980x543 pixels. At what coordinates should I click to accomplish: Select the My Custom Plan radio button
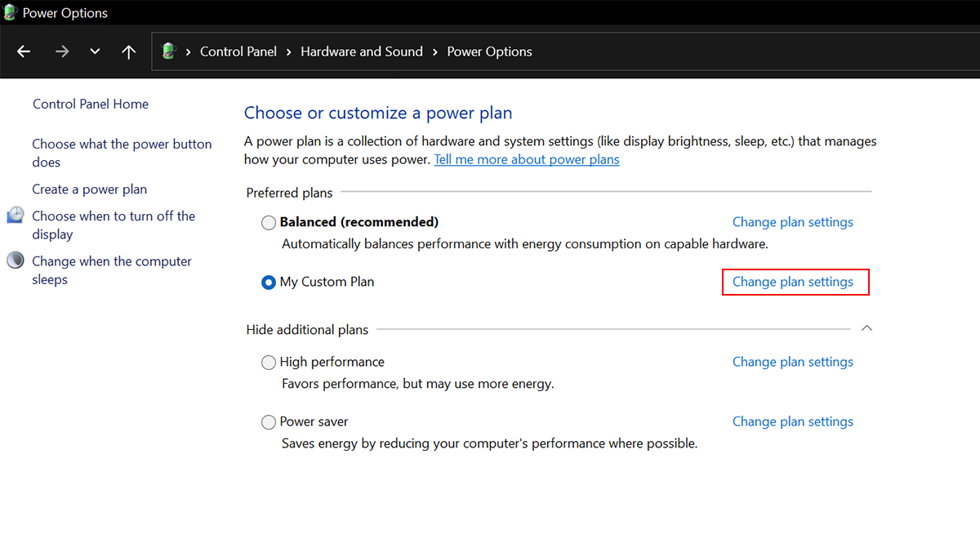[269, 282]
